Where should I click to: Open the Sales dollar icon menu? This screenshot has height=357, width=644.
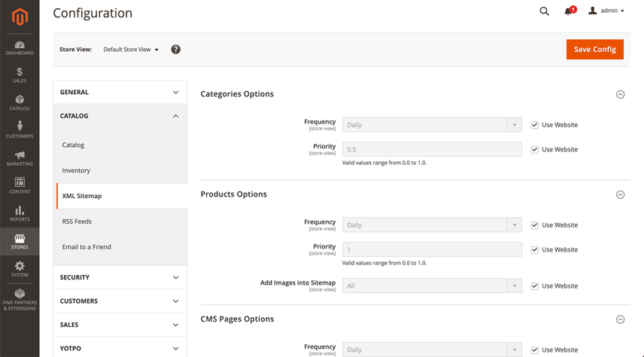[20, 75]
